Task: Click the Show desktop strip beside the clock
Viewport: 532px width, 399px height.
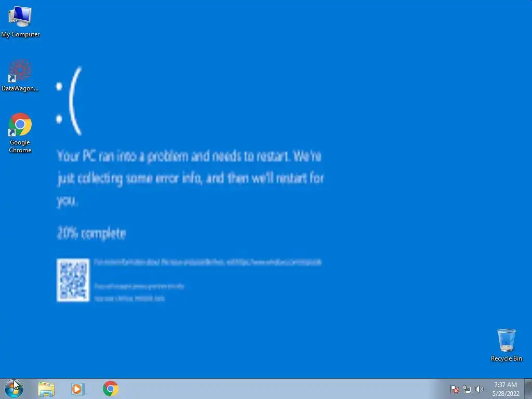Action: point(528,389)
